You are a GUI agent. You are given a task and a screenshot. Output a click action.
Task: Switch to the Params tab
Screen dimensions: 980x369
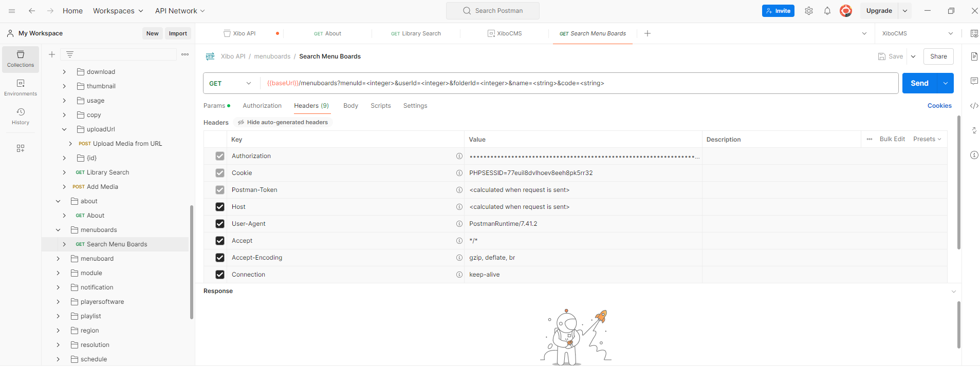(x=216, y=106)
